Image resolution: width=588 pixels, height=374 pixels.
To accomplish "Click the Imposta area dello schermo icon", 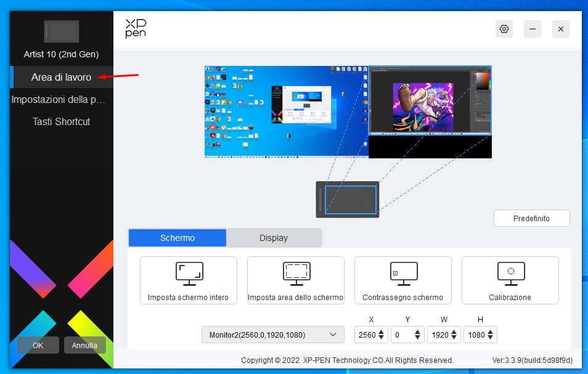I will pos(296,273).
